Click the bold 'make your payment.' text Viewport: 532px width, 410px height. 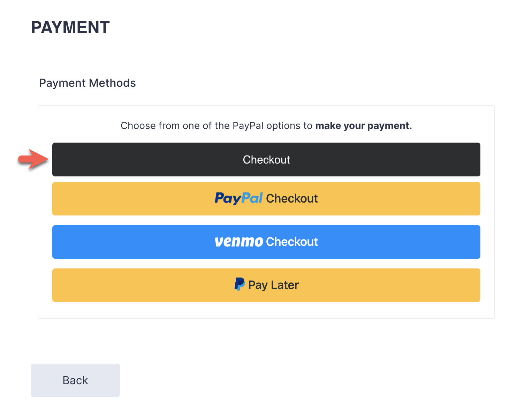[x=364, y=126]
